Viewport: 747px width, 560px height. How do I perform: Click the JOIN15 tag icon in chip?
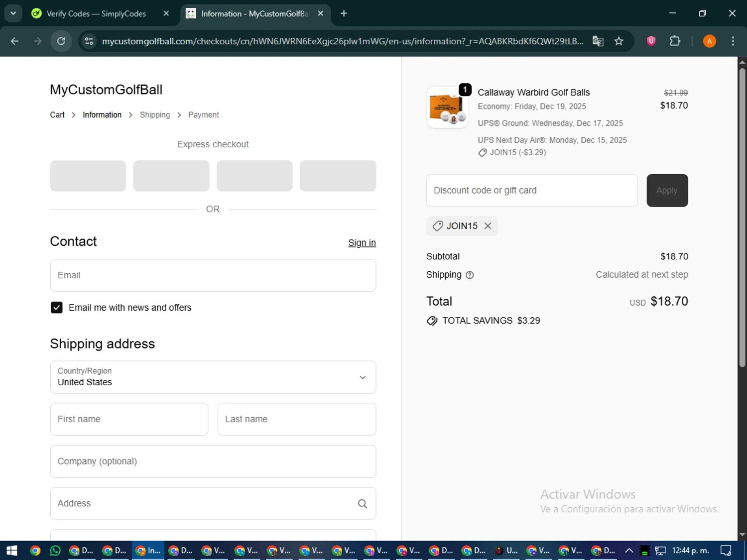coord(438,226)
